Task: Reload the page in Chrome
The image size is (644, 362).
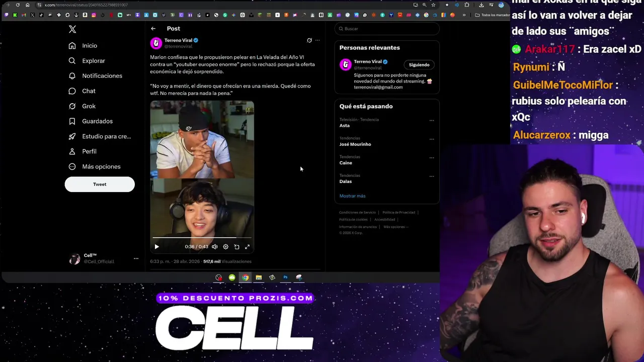Action: 18,5
